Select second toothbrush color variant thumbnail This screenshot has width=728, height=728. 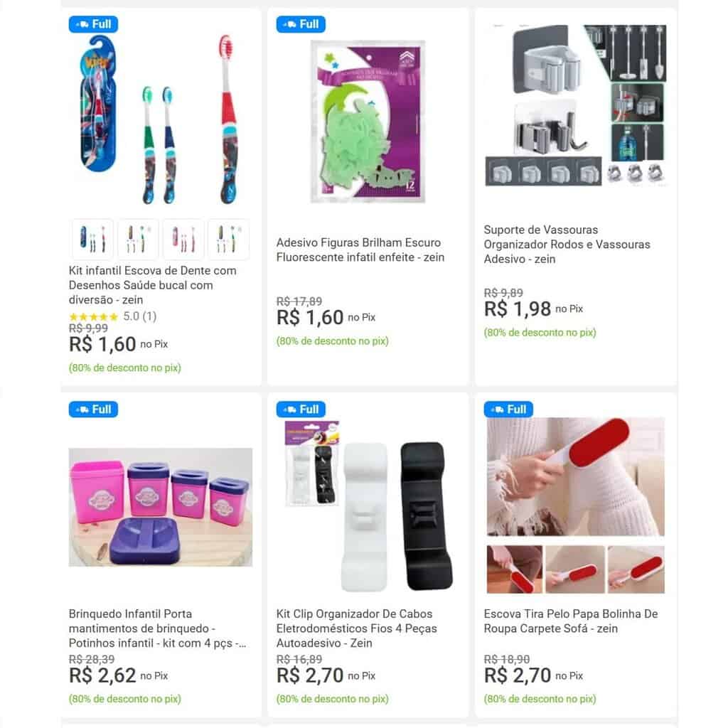tap(138, 239)
